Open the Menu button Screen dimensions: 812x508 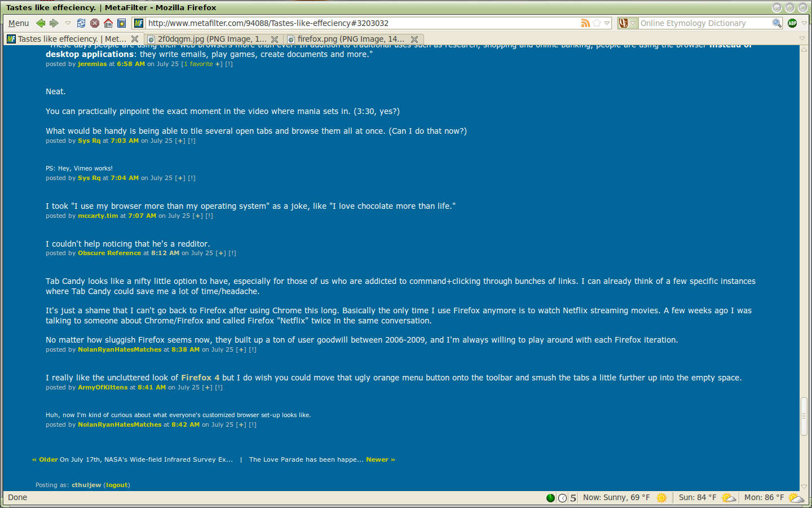[x=19, y=23]
